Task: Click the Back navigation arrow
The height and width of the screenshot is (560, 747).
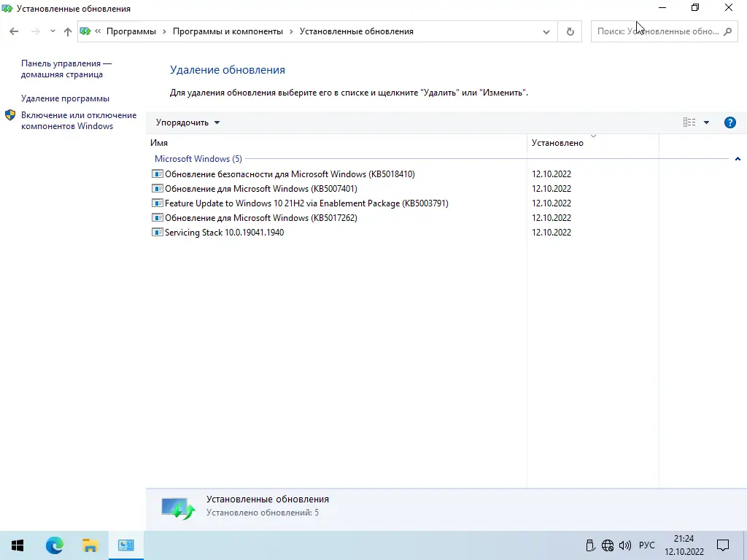Action: pyautogui.click(x=14, y=31)
